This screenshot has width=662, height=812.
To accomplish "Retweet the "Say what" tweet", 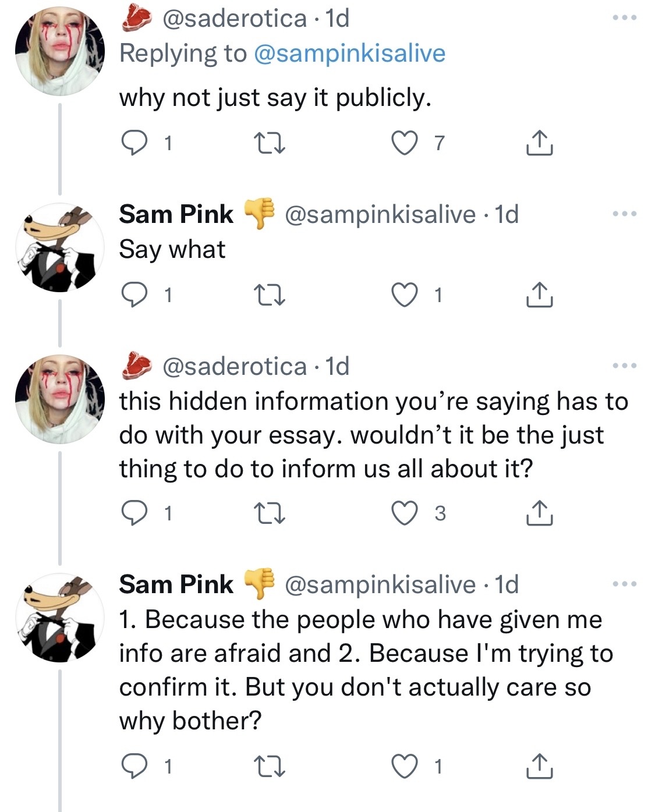I will point(270,295).
